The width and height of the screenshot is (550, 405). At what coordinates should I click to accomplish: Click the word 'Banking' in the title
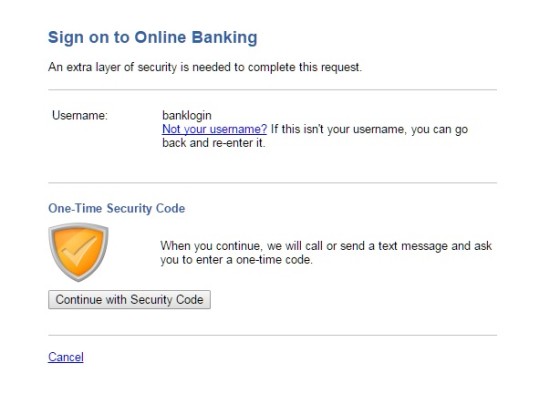[x=224, y=38]
